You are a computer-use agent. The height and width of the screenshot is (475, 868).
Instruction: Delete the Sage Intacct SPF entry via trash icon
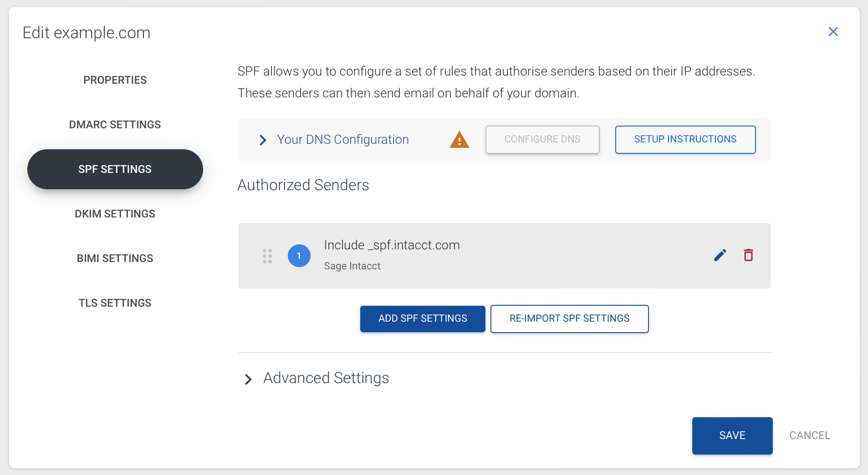click(x=748, y=255)
